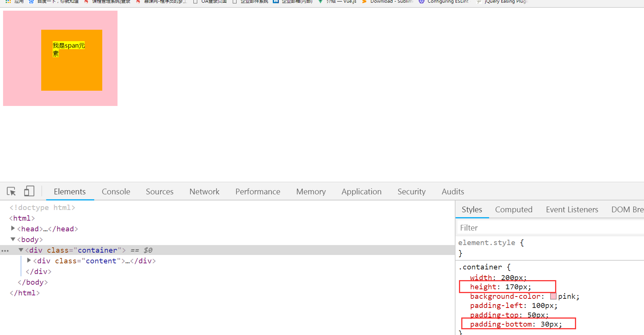Open the Vue.js bookmark

(337, 2)
